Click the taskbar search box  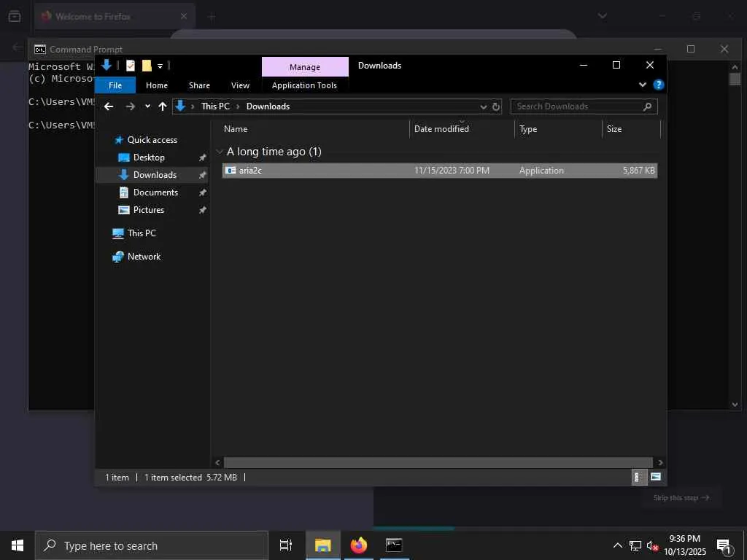pos(152,545)
